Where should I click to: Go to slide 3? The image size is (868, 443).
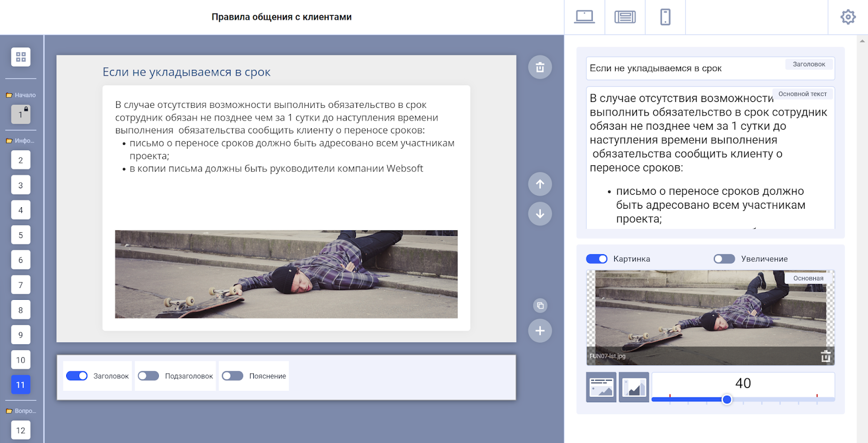[x=21, y=185]
